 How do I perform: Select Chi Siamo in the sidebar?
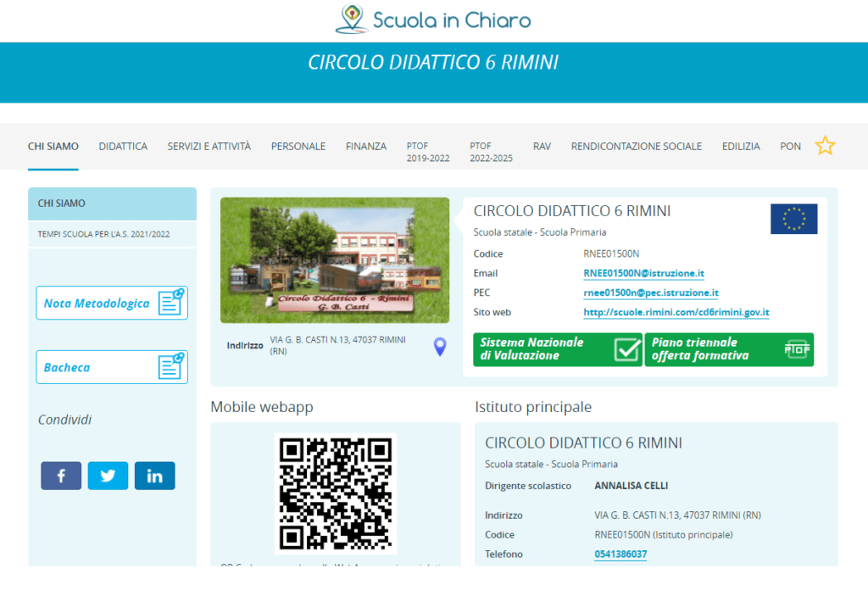[113, 203]
